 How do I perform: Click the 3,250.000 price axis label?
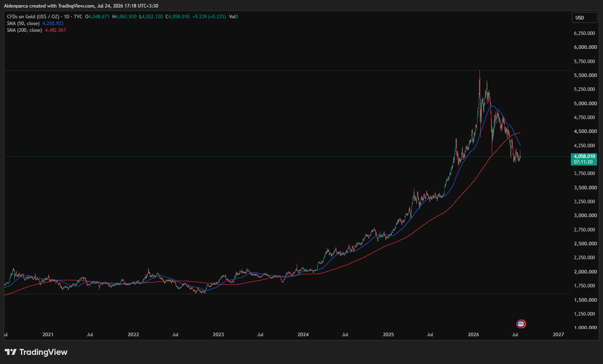[585, 202]
